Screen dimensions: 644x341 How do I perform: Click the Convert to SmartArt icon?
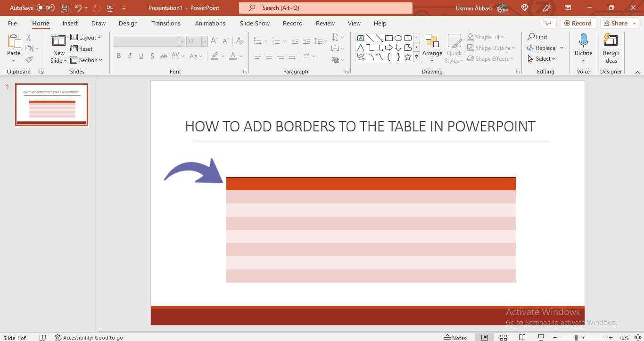[336, 60]
